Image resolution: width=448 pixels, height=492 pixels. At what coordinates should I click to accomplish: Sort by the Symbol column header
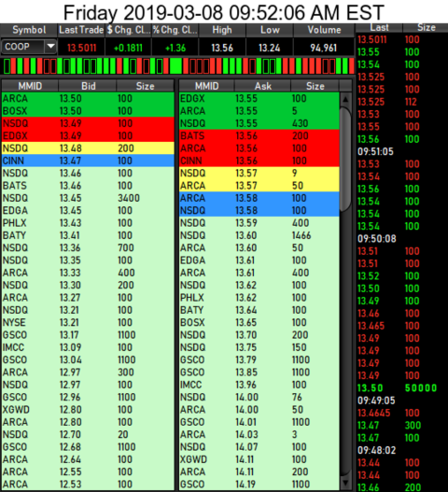tap(29, 30)
